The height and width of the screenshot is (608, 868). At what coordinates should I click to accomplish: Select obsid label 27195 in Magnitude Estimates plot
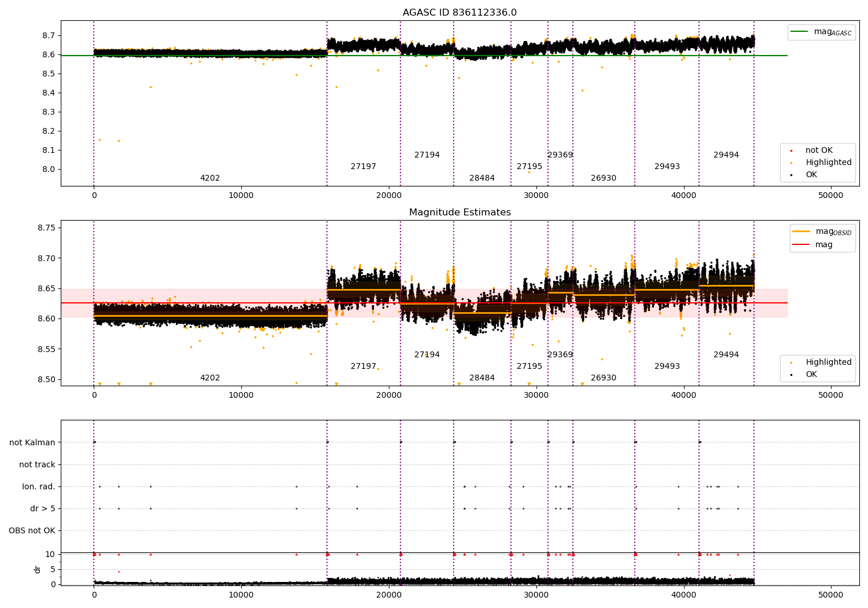click(x=529, y=367)
